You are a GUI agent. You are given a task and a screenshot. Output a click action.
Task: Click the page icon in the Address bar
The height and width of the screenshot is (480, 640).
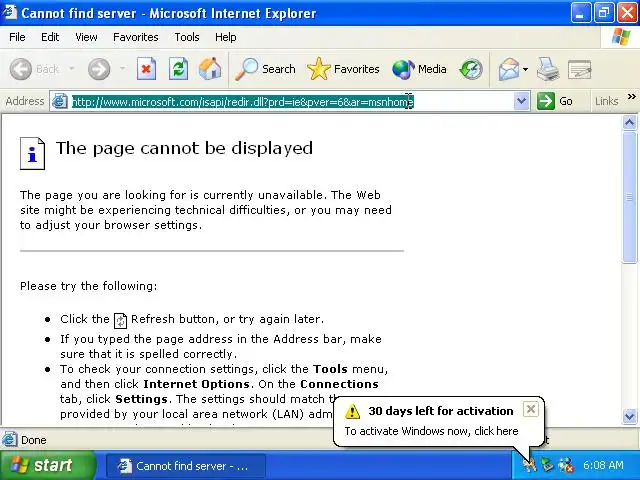60,101
